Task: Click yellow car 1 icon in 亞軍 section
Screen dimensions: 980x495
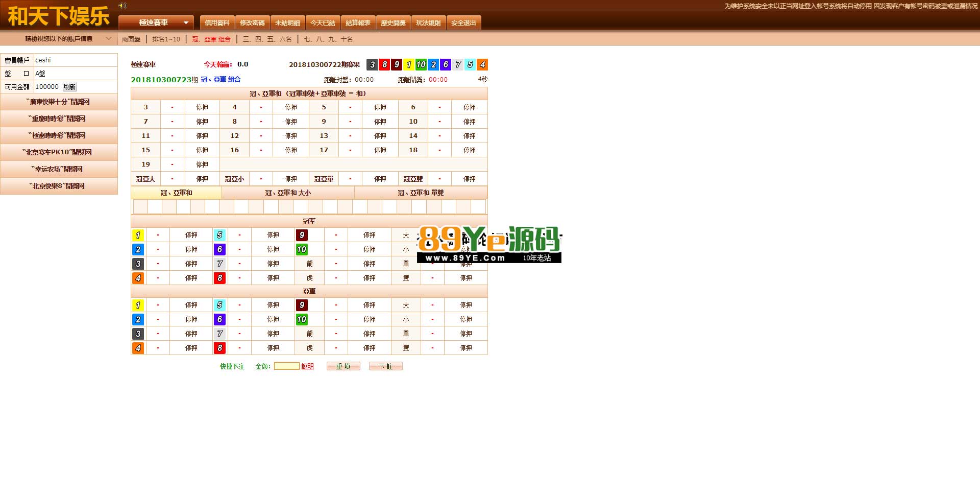Action: coord(138,305)
